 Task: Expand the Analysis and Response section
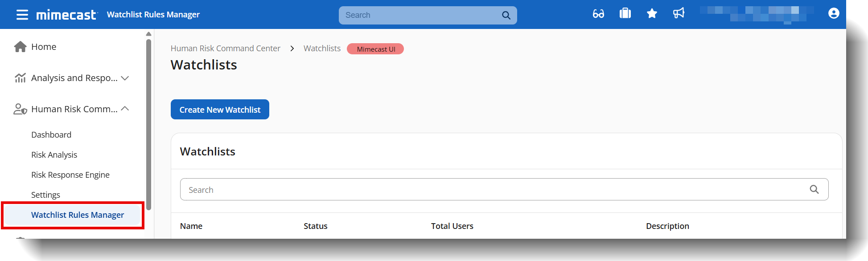coord(125,78)
